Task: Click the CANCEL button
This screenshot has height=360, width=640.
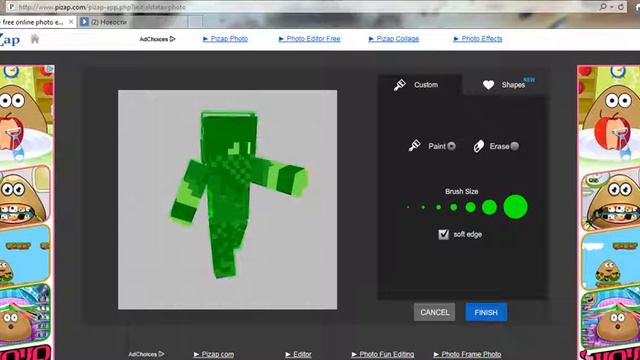Action: (x=434, y=312)
